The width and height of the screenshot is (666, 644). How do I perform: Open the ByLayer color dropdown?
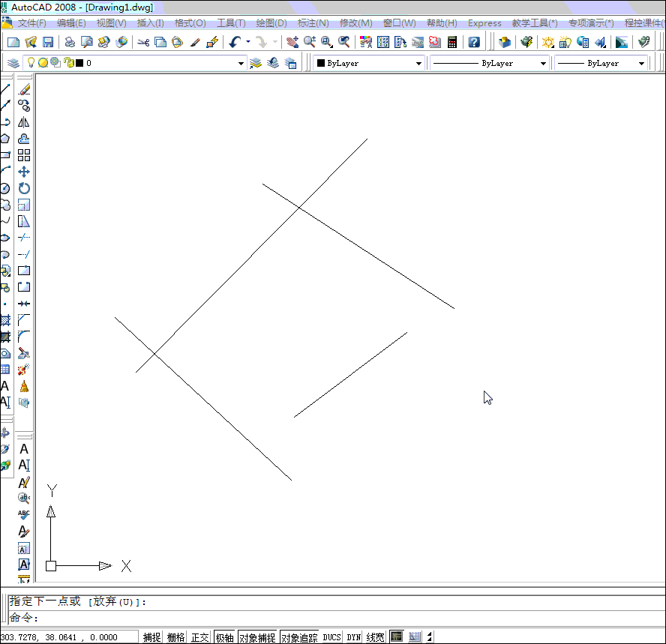tap(418, 63)
